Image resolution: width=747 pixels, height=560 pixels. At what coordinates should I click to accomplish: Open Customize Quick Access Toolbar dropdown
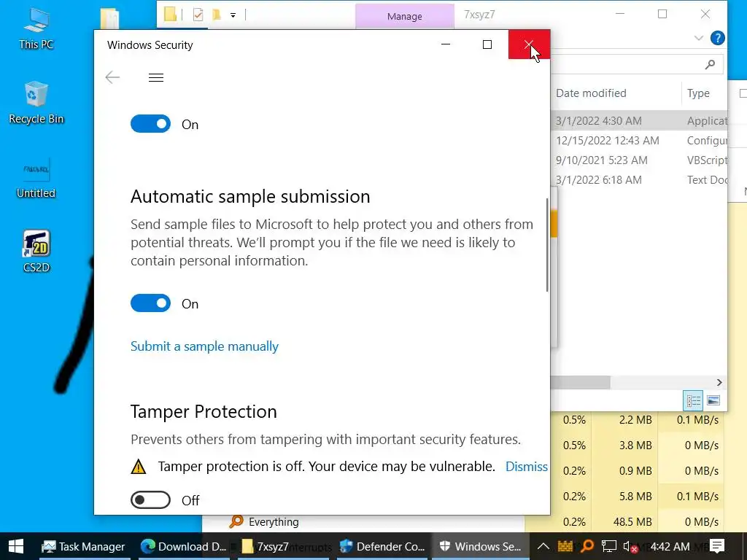click(x=233, y=15)
